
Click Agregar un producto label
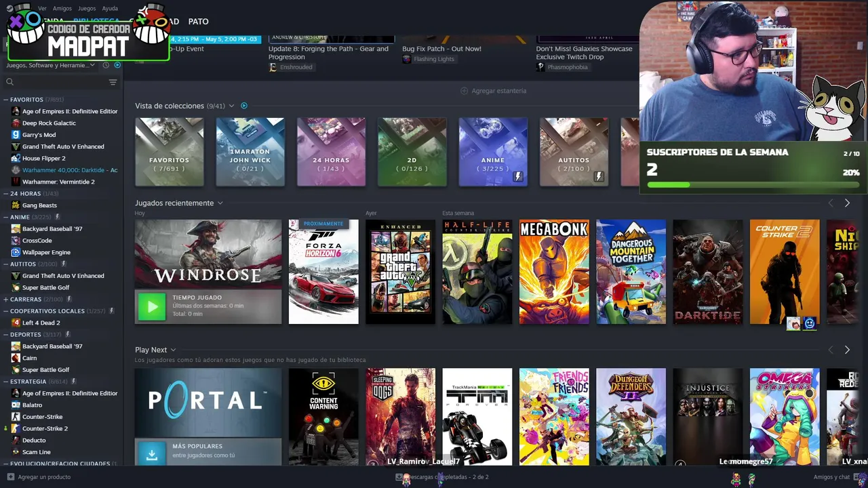pyautogui.click(x=44, y=477)
